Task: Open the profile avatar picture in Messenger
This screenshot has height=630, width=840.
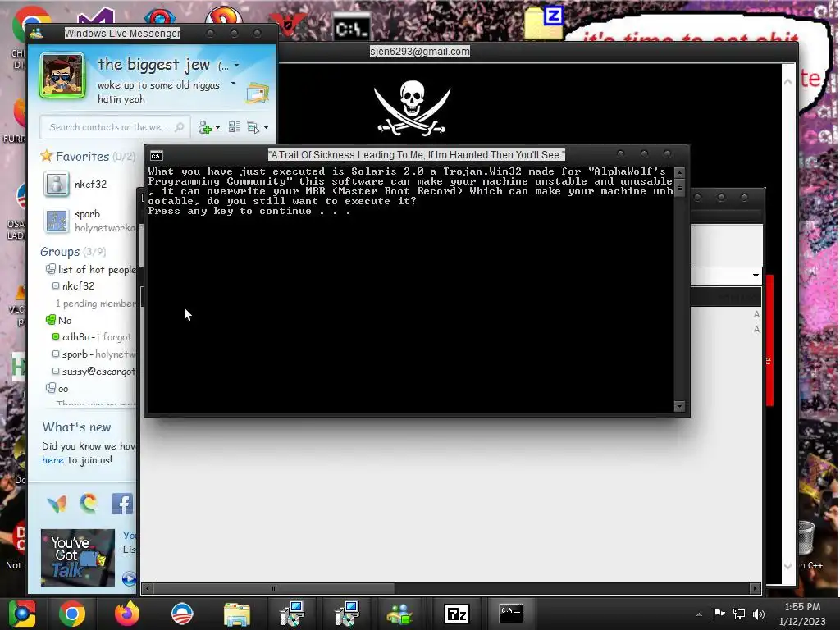Action: tap(62, 75)
